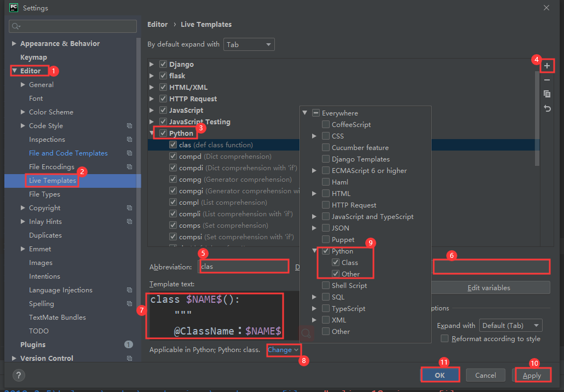Viewport: 564px width, 392px height.
Task: Click OK to confirm settings
Action: [440, 375]
